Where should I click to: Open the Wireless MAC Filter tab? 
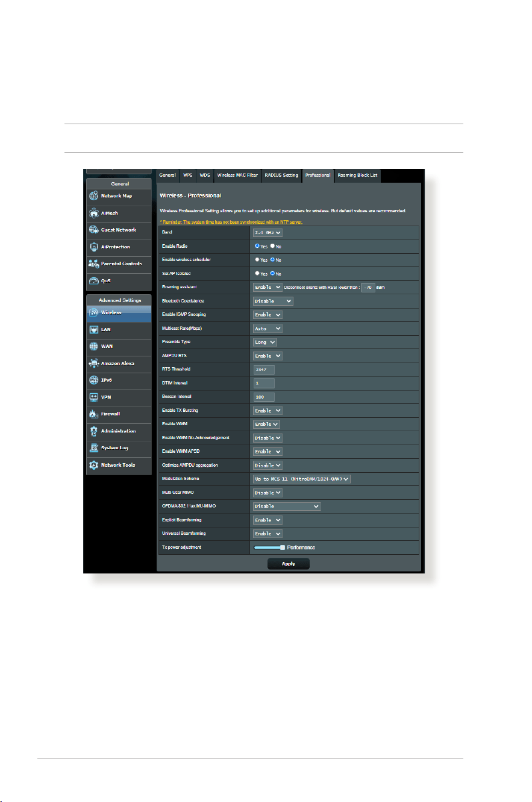pyautogui.click(x=237, y=175)
